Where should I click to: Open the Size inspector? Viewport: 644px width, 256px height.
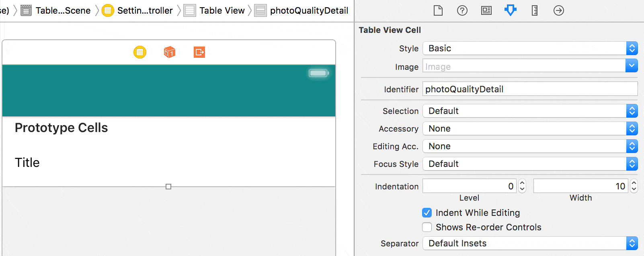coord(535,10)
